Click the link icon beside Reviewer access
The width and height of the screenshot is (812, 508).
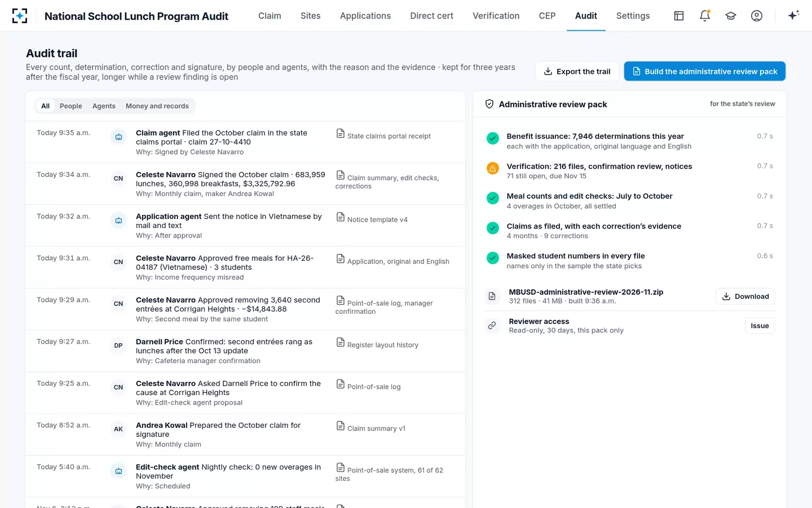[492, 326]
